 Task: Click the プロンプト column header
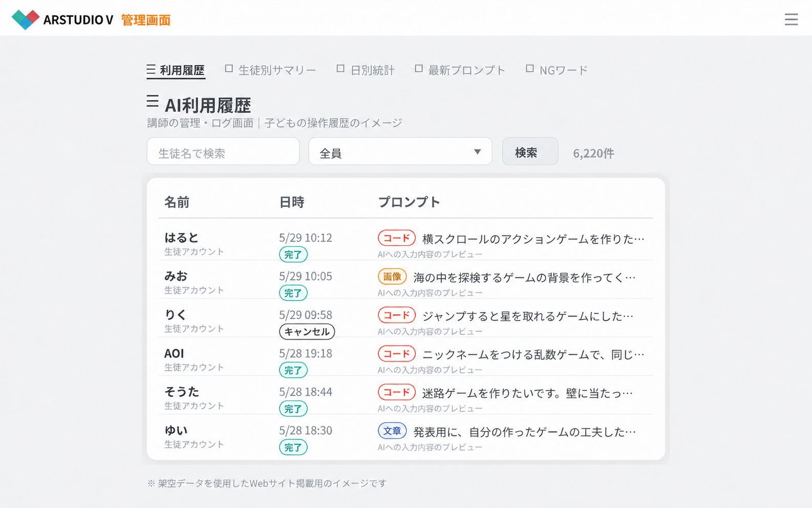click(x=409, y=202)
